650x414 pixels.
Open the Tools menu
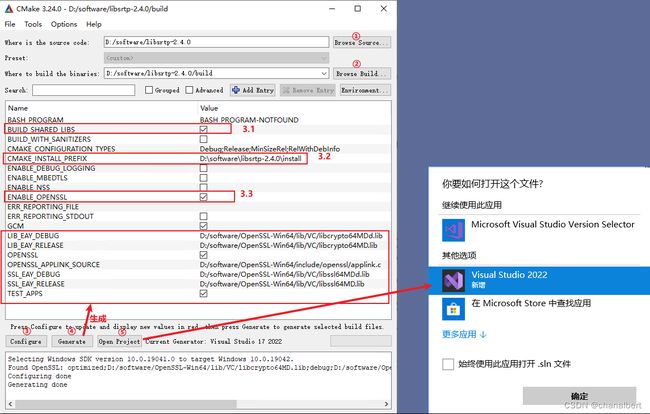[33, 24]
